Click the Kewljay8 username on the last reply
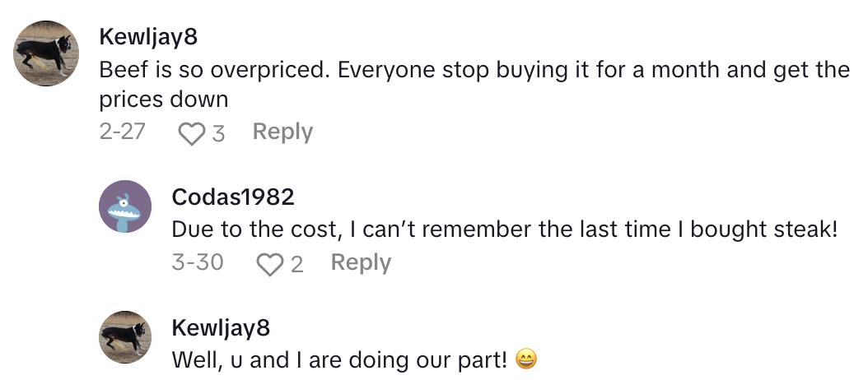 coord(221,328)
